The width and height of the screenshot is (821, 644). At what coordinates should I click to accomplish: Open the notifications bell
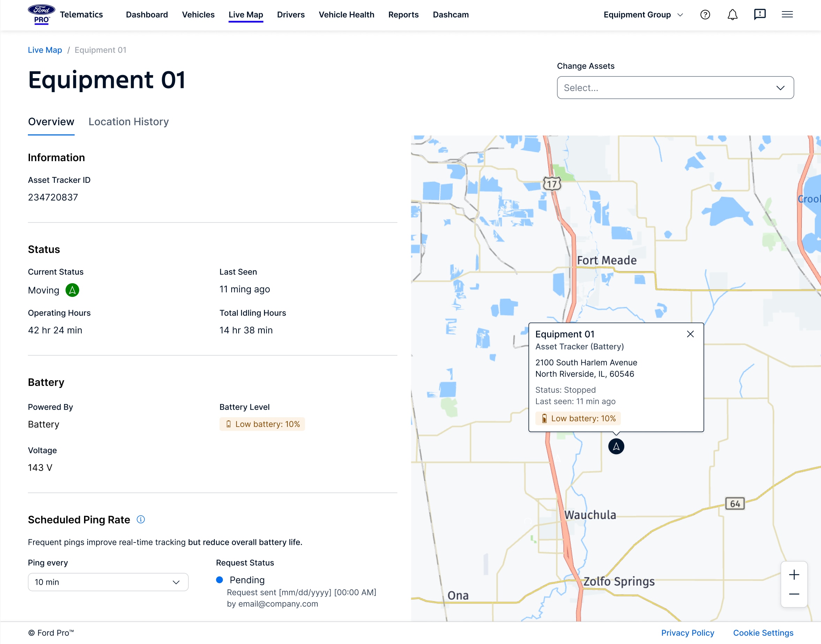point(732,15)
